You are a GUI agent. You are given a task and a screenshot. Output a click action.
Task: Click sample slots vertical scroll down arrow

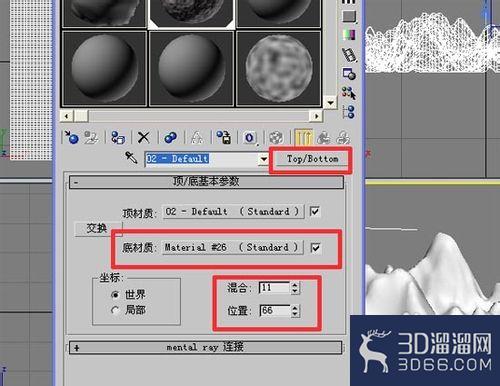tap(330, 102)
